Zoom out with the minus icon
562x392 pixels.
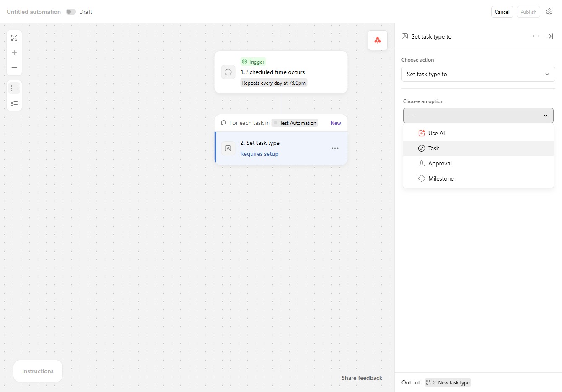pos(14,68)
